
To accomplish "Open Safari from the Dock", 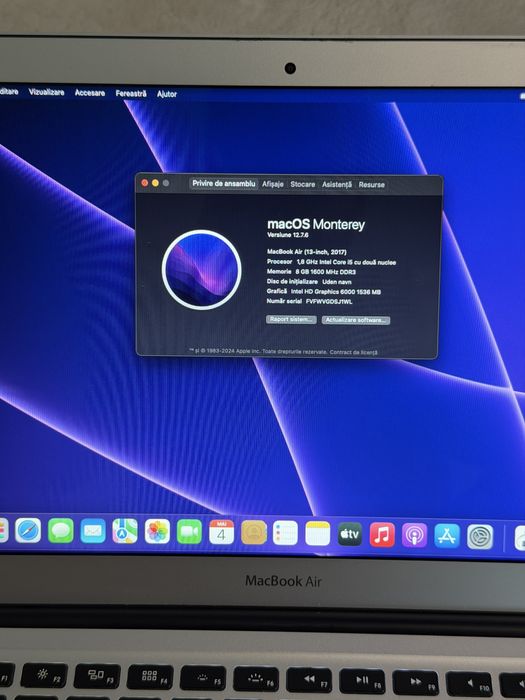I will [x=28, y=530].
